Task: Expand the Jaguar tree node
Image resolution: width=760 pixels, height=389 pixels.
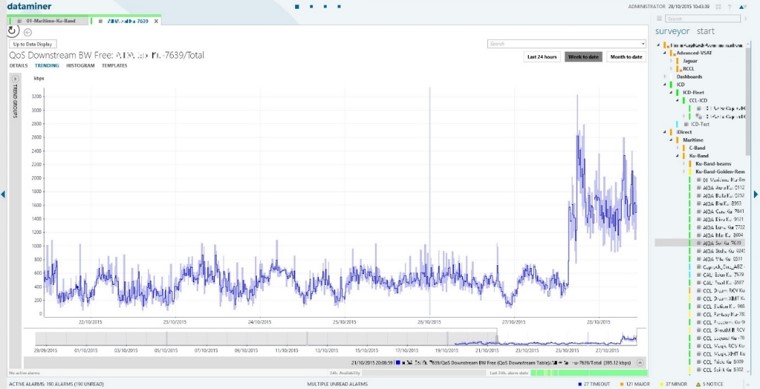Action: point(671,61)
